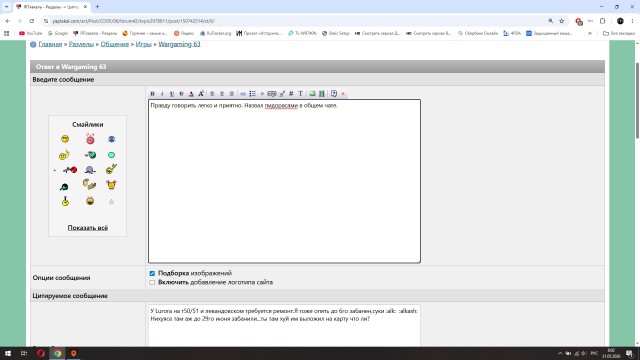Open the 4PDA bookmark
Screen dimensions: 640x360
pos(512,33)
